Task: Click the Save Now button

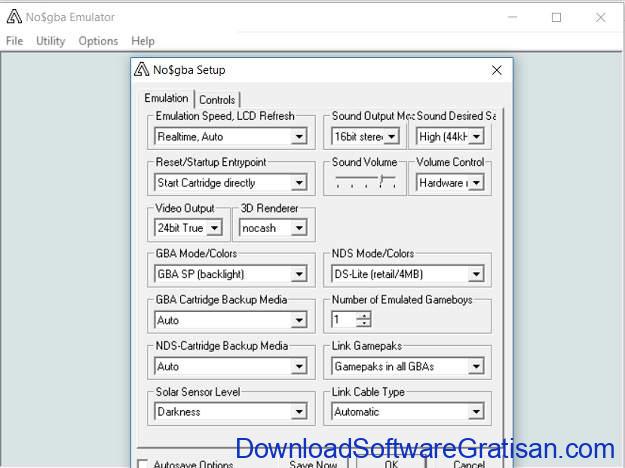Action: [x=314, y=464]
